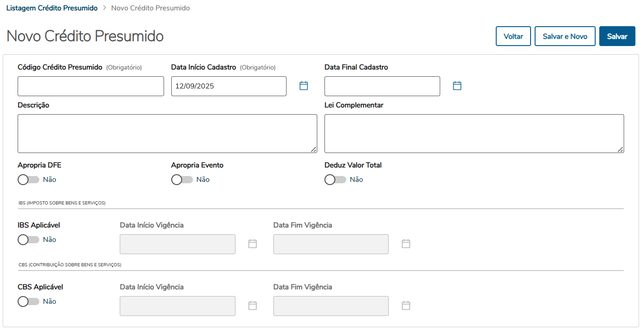644x334 pixels.
Task: Toggle CBS Aplicável on
Action: coord(28,302)
